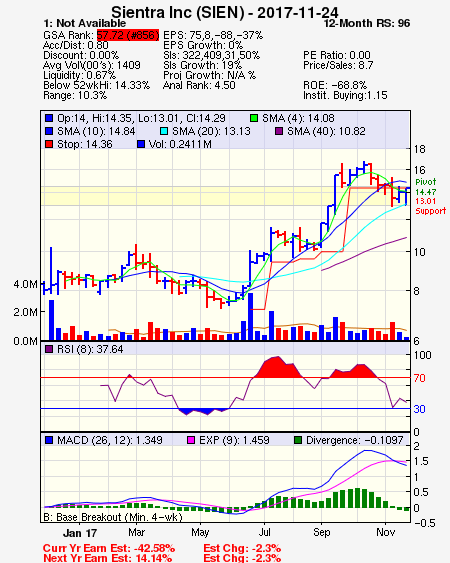Click the green Pivot 14.47 label

426,187
